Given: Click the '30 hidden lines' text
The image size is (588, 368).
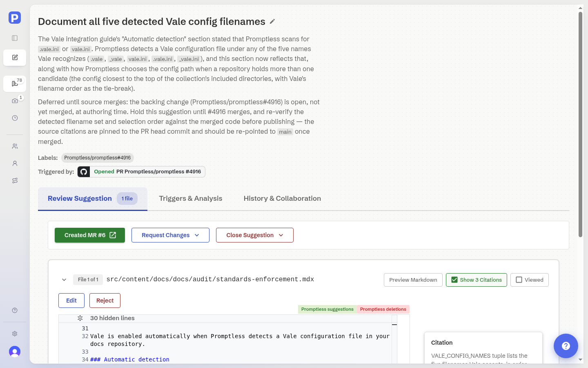Looking at the screenshot, I should [x=112, y=318].
